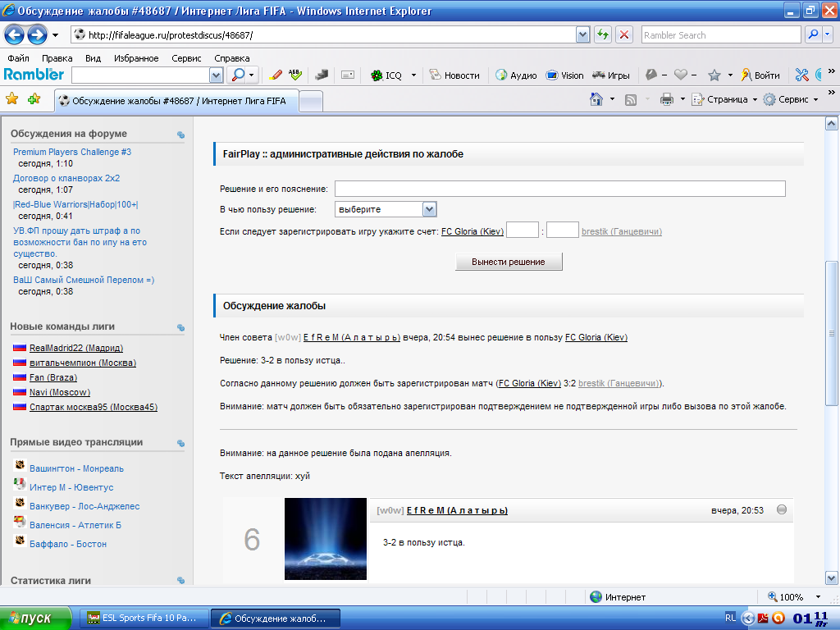This screenshot has height=630, width=840.
Task: Click the FC Gloria (Kiev) score input box
Action: pos(523,231)
